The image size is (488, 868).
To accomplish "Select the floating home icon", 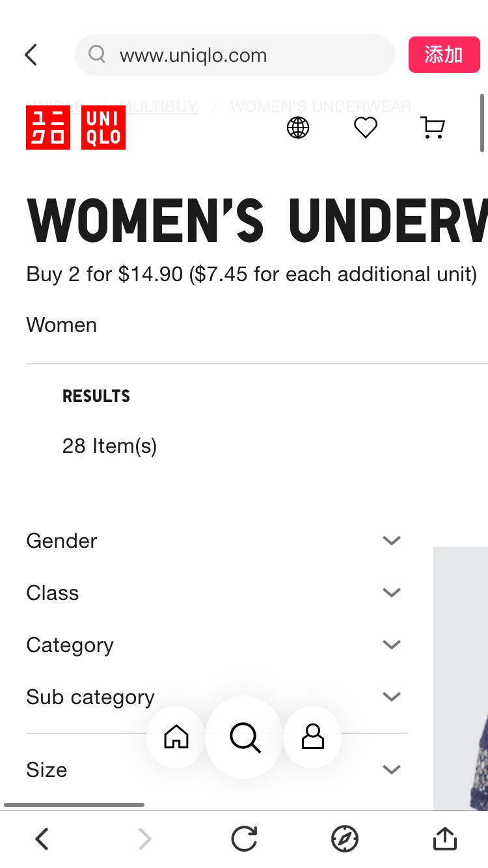I will [x=175, y=738].
